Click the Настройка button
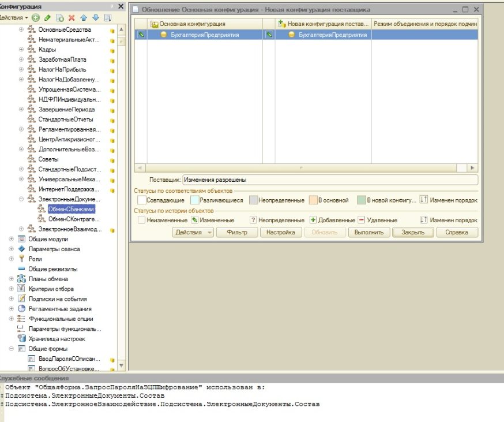The image size is (504, 422). click(x=281, y=232)
